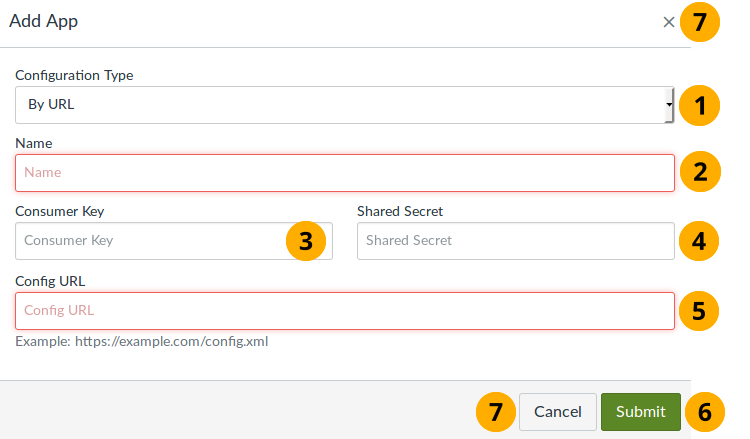Click the number 3 badge in Consumer Key
This screenshot has width=750, height=439.
306,241
